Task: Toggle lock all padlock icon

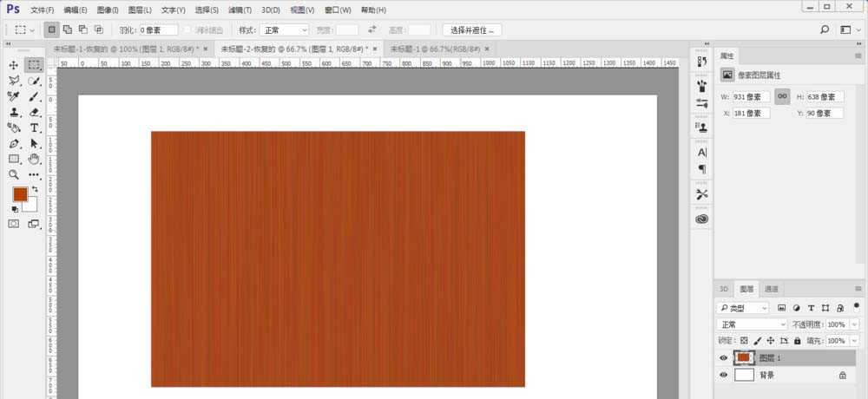Action: pos(797,341)
